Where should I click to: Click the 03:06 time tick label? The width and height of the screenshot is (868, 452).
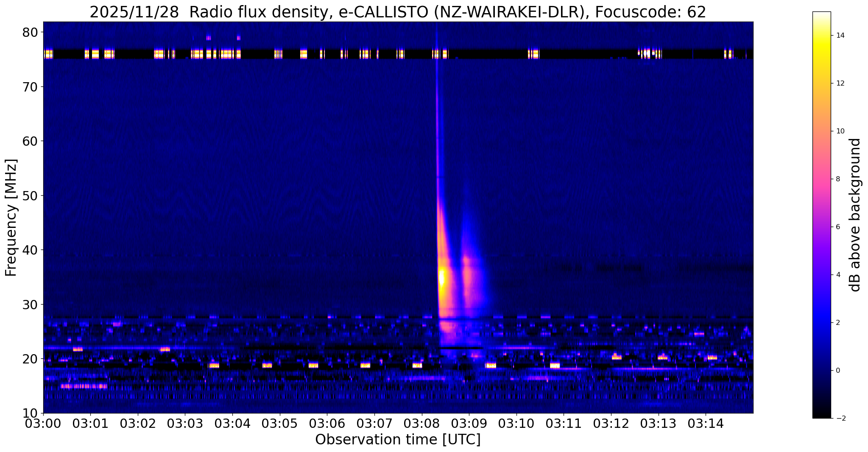tap(327, 424)
